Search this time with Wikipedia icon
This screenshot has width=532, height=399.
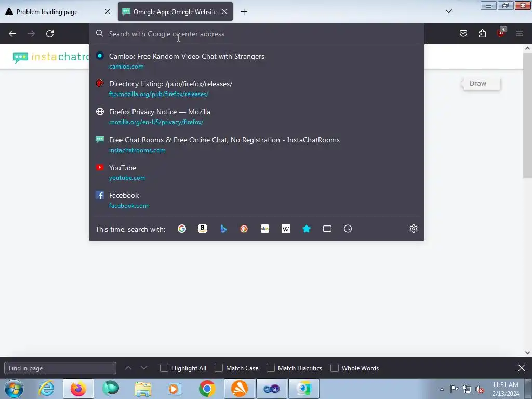(x=286, y=229)
